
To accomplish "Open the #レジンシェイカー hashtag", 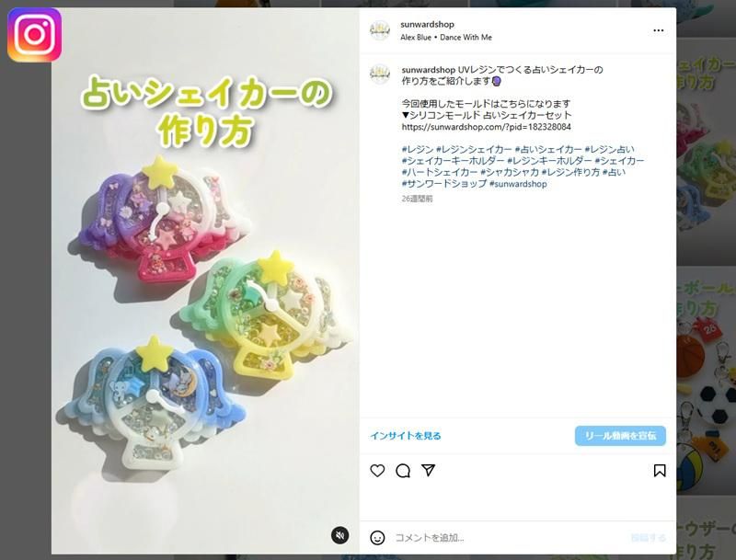I will click(x=474, y=150).
